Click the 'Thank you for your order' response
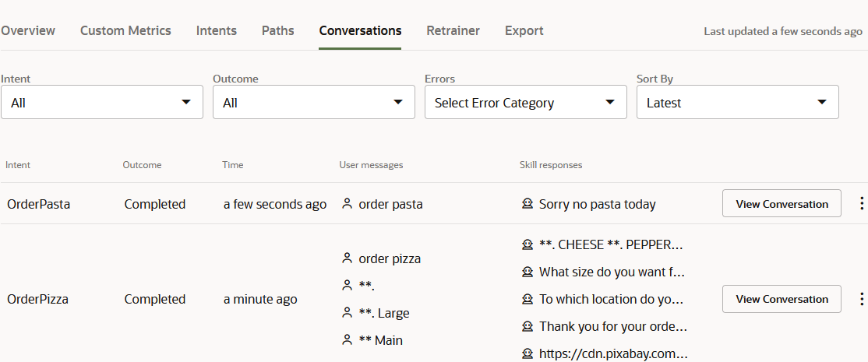This screenshot has width=868, height=362. [x=612, y=327]
